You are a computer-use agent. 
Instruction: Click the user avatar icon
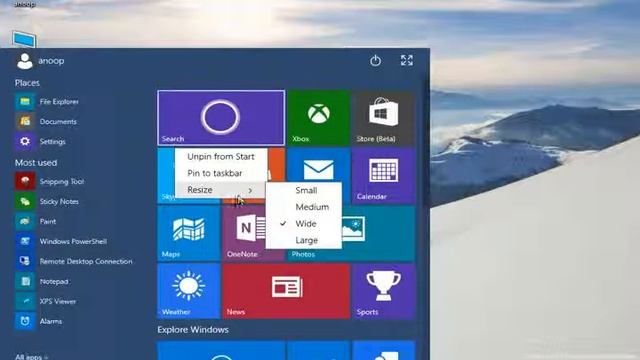pos(24,61)
